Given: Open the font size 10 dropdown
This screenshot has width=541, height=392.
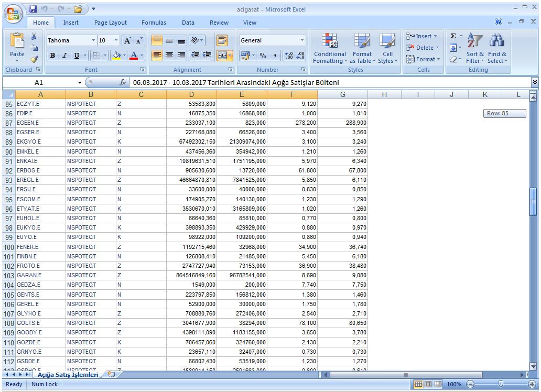Looking at the screenshot, I should tap(116, 40).
